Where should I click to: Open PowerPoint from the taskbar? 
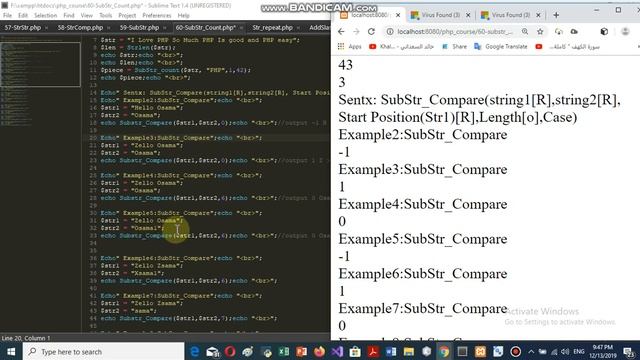[302, 351]
